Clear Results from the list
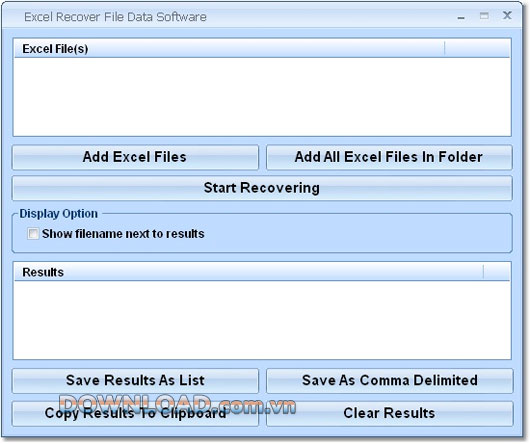This screenshot has width=530, height=444. pyautogui.click(x=389, y=413)
